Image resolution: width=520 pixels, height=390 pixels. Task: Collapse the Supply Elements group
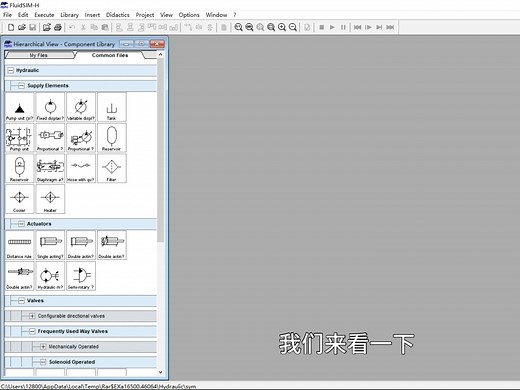coord(21,86)
